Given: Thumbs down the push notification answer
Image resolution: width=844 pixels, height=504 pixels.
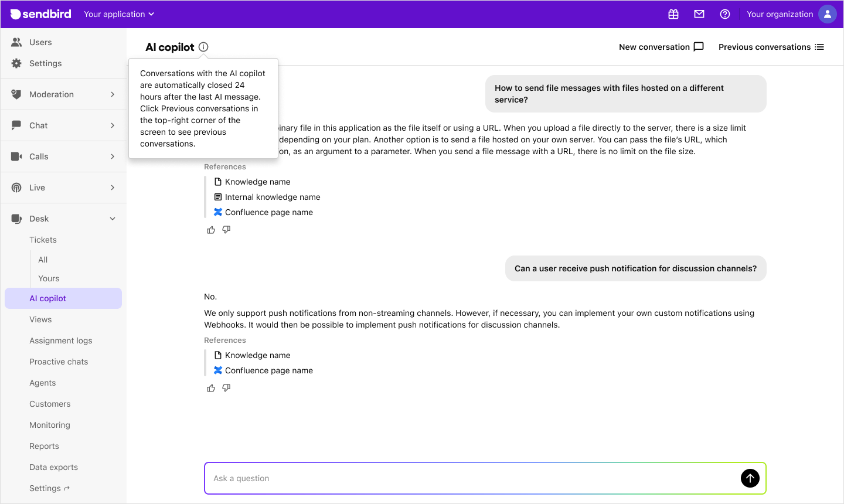Looking at the screenshot, I should click(226, 389).
